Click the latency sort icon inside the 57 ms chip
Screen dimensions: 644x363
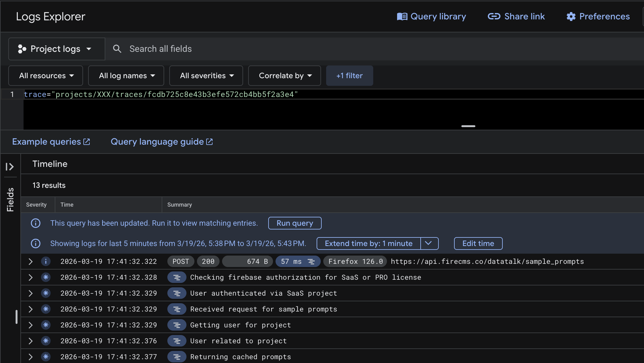310,261
